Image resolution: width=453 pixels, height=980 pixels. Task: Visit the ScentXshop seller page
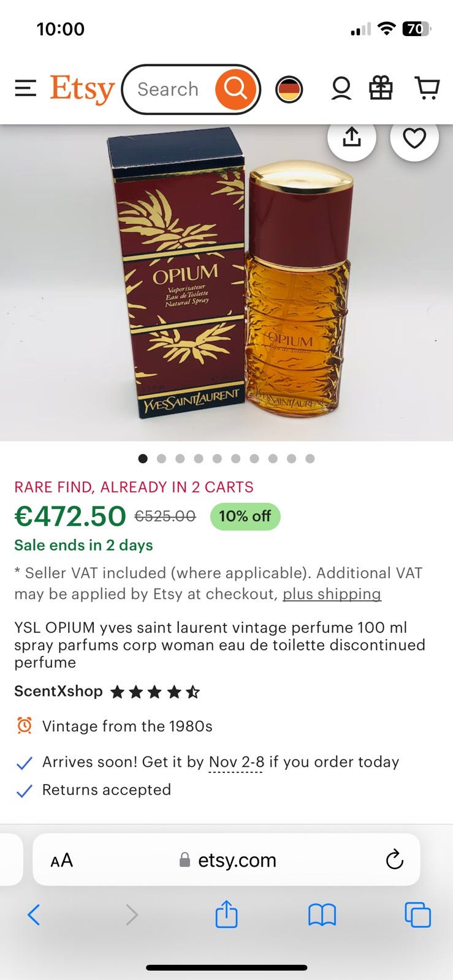[x=58, y=691]
